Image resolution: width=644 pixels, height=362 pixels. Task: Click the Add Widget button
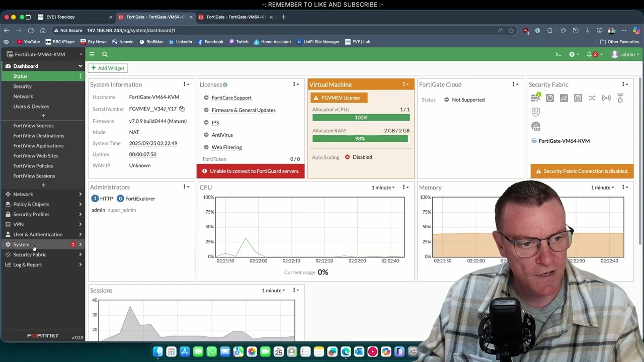tap(108, 68)
